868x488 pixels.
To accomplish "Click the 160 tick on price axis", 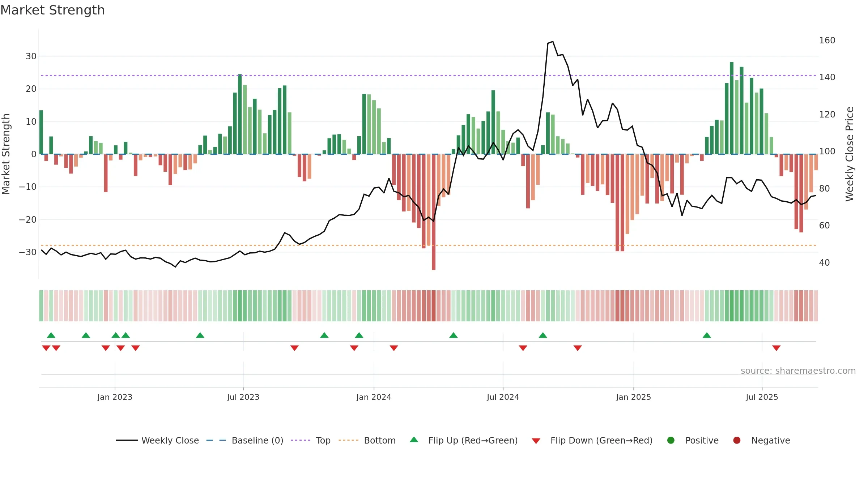I will pos(827,40).
